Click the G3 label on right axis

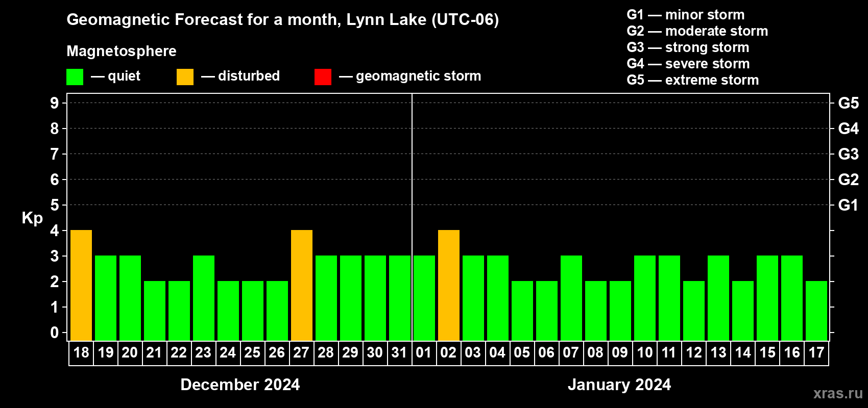[849, 154]
